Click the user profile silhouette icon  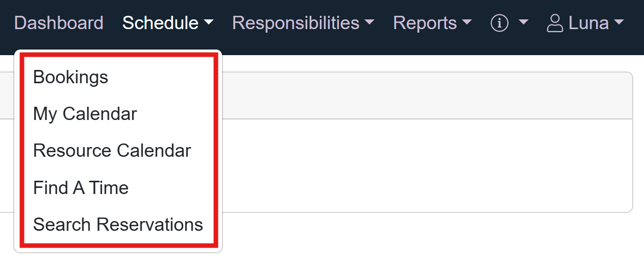click(x=555, y=23)
